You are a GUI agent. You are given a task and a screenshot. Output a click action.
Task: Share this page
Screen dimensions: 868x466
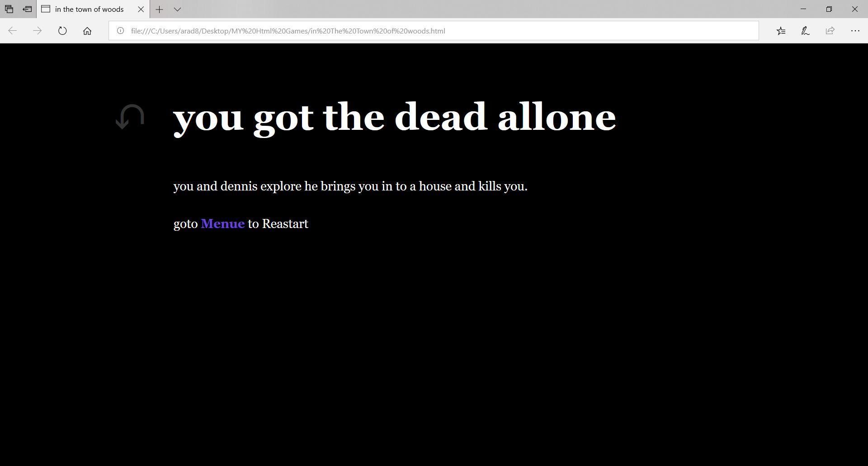click(830, 31)
